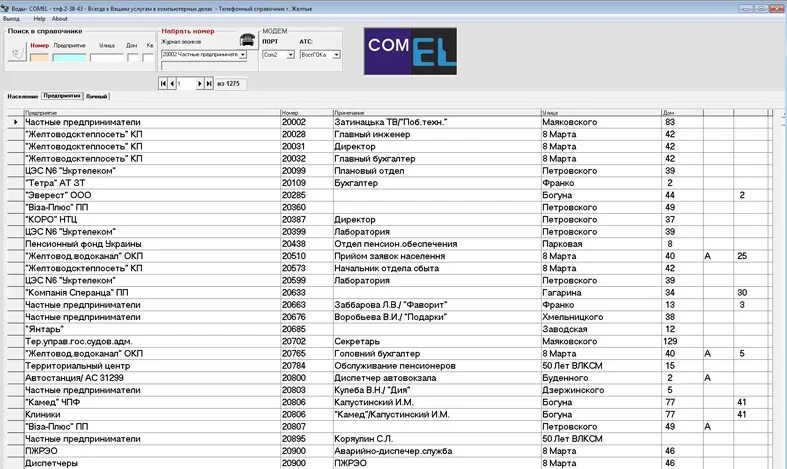This screenshot has height=469, width=787.
Task: Select the "КОРО" НТЦ cell
Action: (x=152, y=219)
